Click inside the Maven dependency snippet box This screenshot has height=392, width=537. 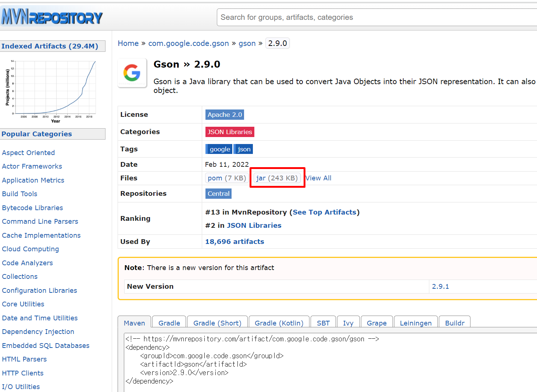(x=330, y=362)
